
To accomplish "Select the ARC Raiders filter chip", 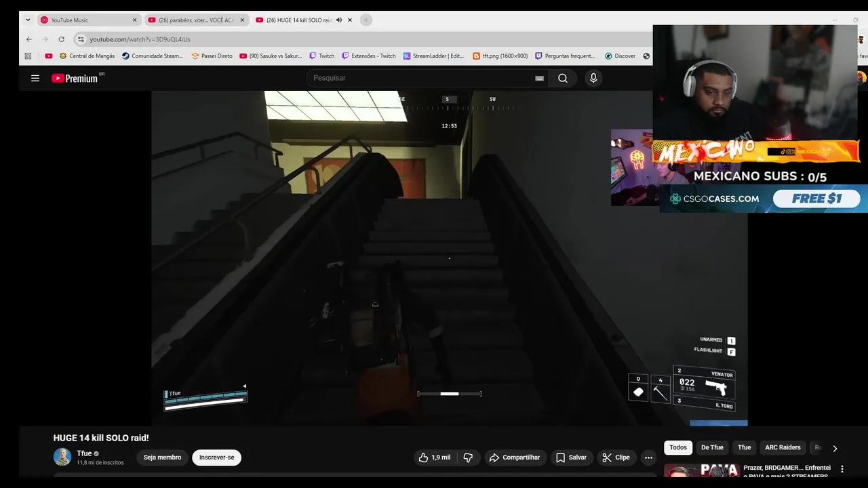I will click(783, 447).
